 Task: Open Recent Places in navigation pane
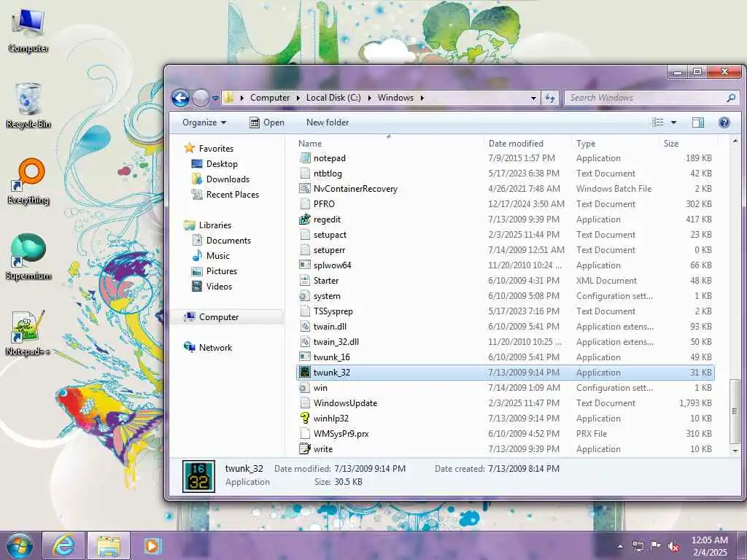(x=225, y=194)
